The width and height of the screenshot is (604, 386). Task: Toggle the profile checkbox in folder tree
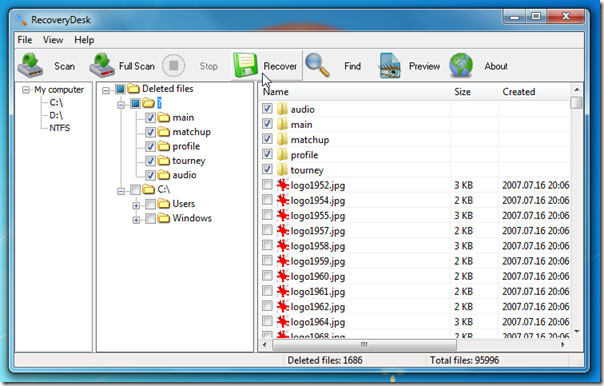click(150, 147)
